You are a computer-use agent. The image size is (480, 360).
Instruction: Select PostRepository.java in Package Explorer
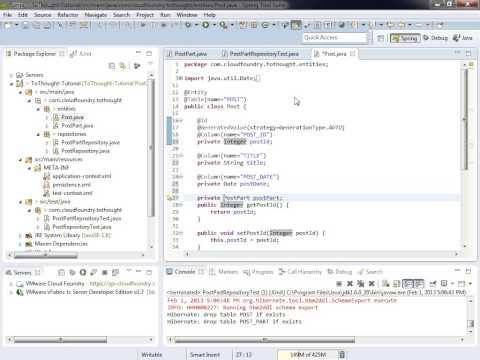(86, 151)
